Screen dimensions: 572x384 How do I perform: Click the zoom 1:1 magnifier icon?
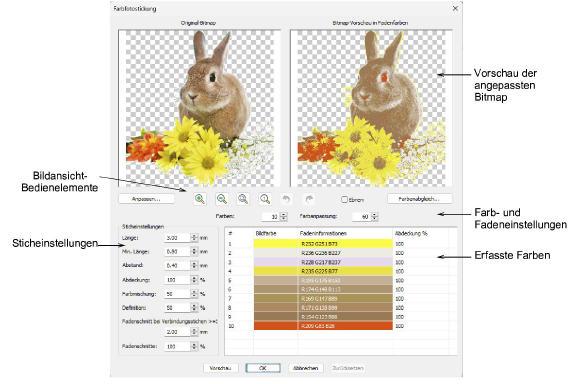click(x=265, y=199)
